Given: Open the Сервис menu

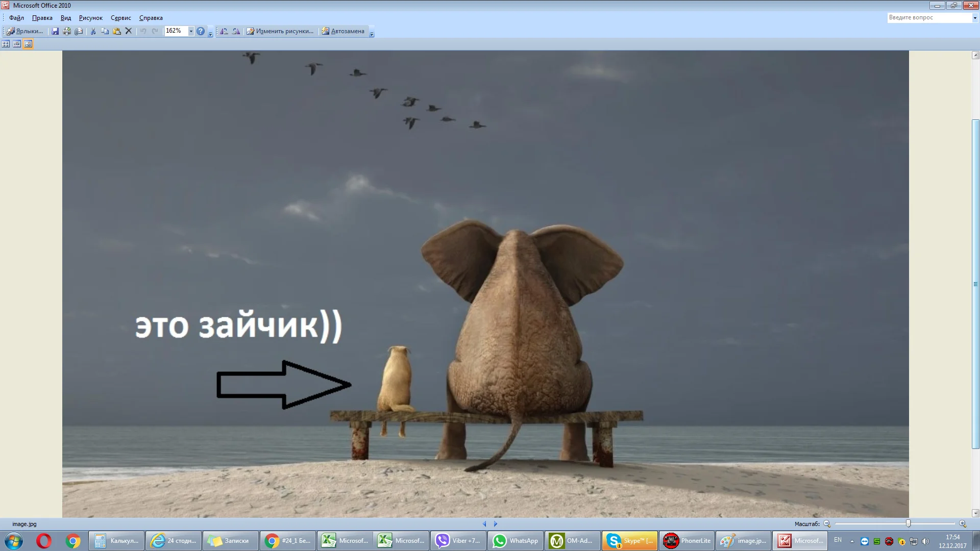Looking at the screenshot, I should 120,18.
